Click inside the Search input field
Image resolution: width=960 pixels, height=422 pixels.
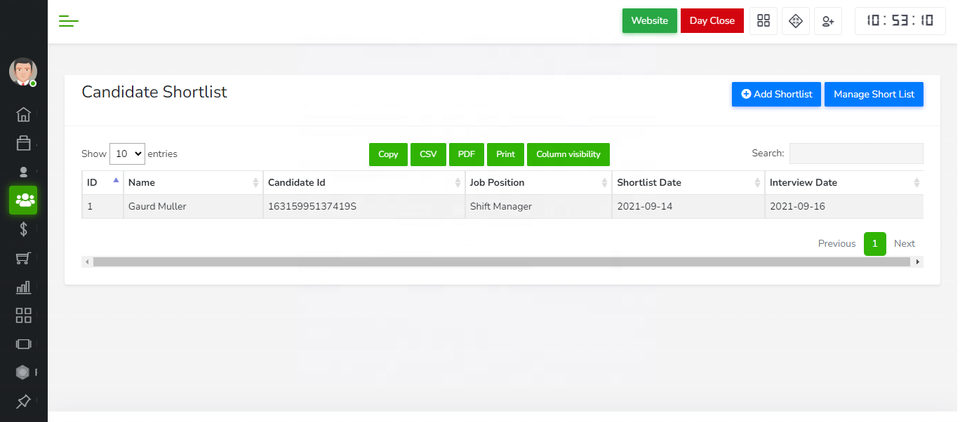point(856,154)
